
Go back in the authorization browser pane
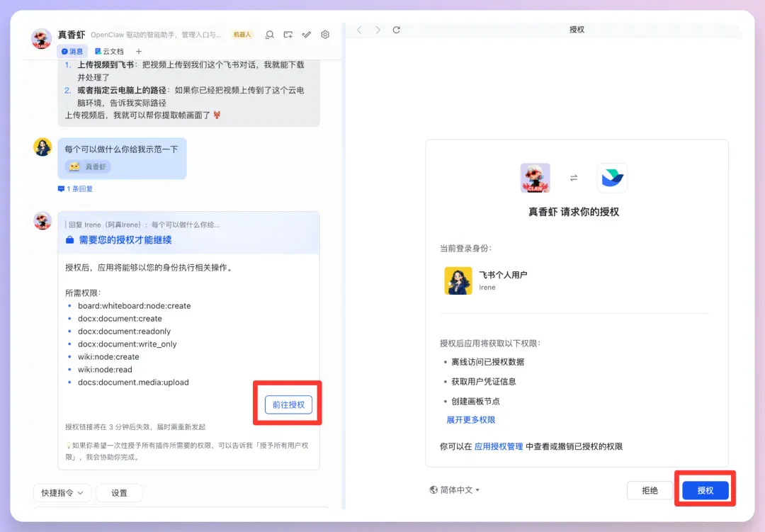click(x=359, y=30)
